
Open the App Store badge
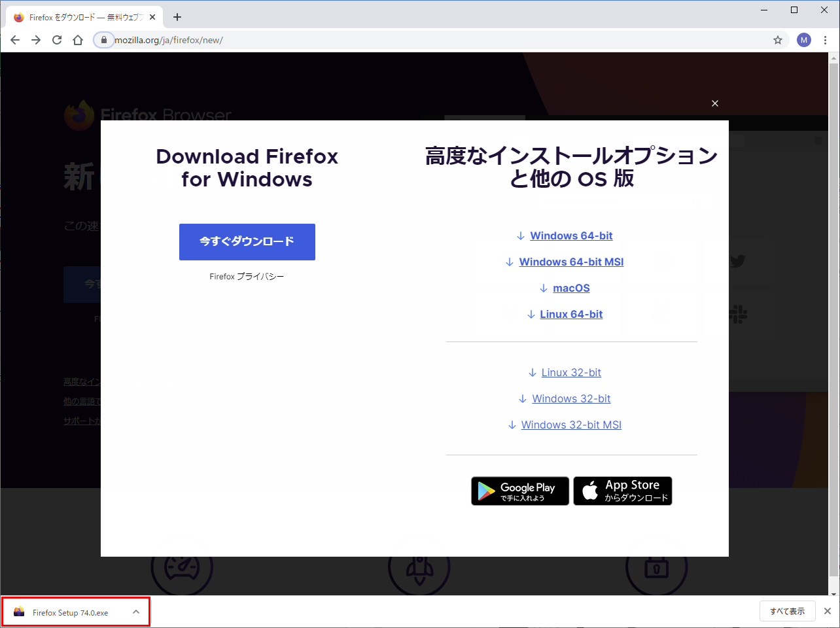coord(623,491)
